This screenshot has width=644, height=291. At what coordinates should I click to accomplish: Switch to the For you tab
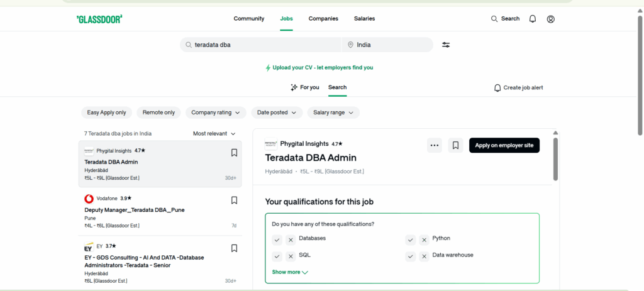click(x=305, y=87)
